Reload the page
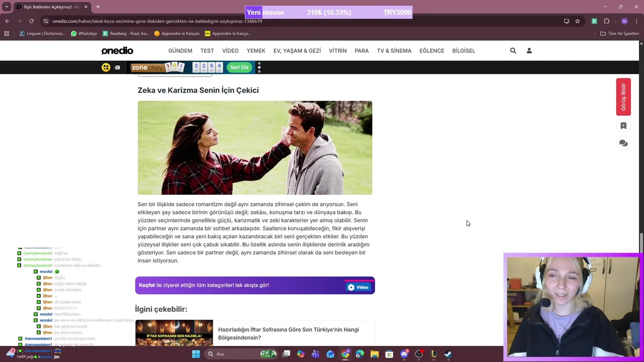The image size is (644, 362). pos(31,21)
